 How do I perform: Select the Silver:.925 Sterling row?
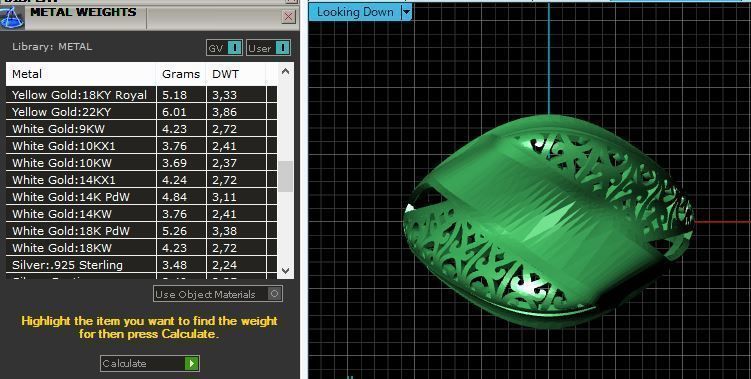click(142, 264)
